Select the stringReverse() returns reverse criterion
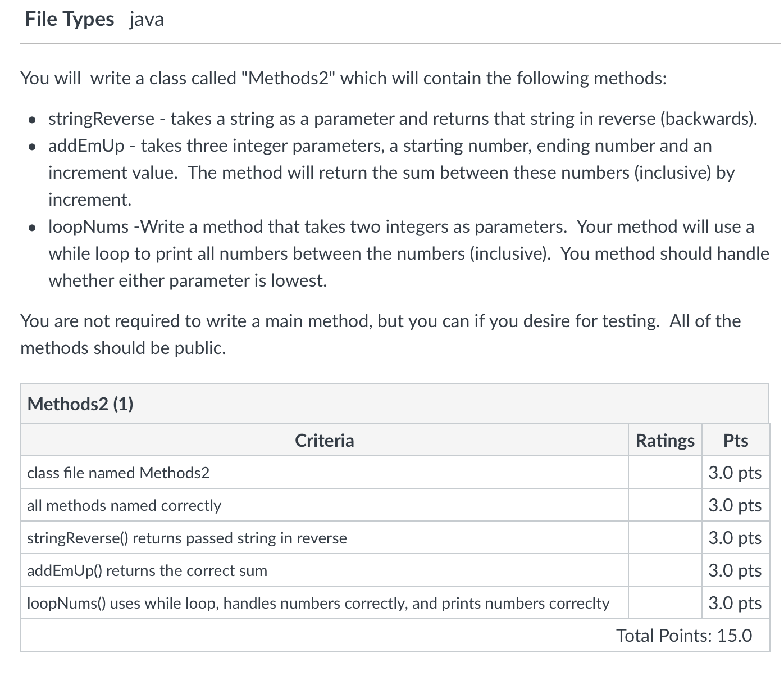 [x=187, y=538]
